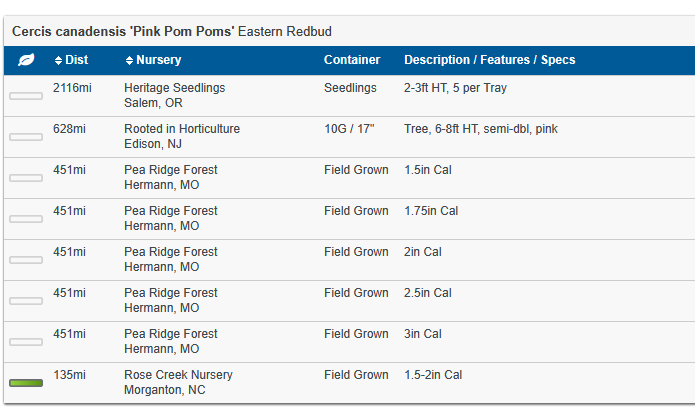Screen dimensions: 695x407
Task: Open the Rose Creek Nursery entry
Action: (x=178, y=375)
